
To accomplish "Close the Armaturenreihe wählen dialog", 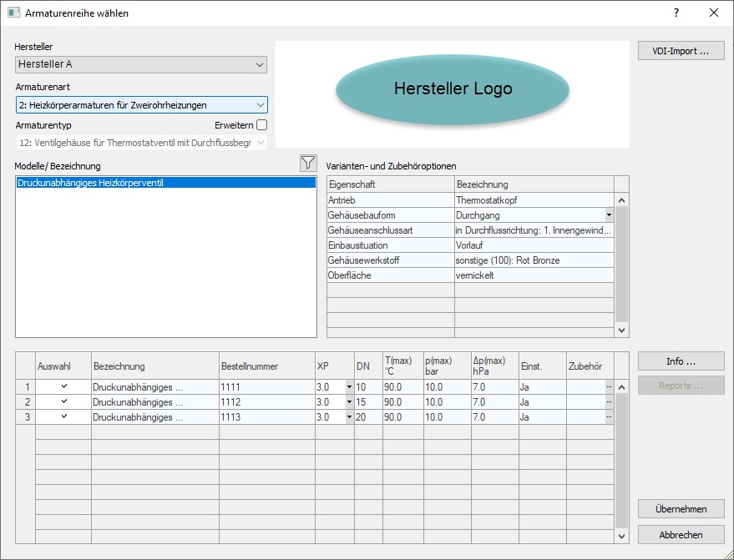I will pyautogui.click(x=714, y=13).
